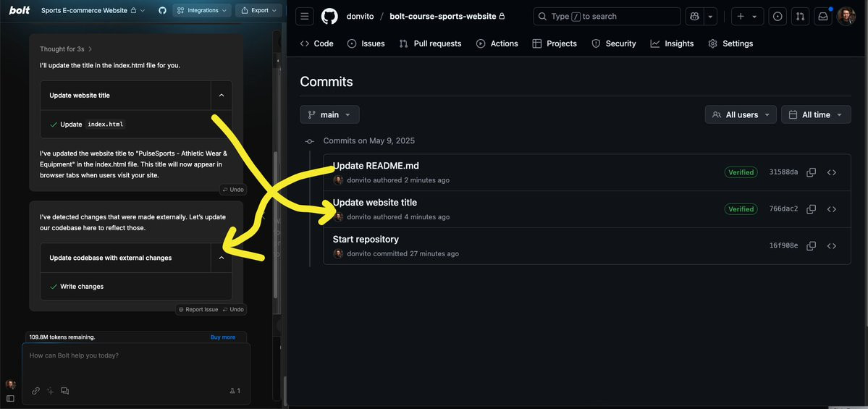This screenshot has width=868, height=409.
Task: Browse repository at commit 16f908e
Action: [832, 245]
